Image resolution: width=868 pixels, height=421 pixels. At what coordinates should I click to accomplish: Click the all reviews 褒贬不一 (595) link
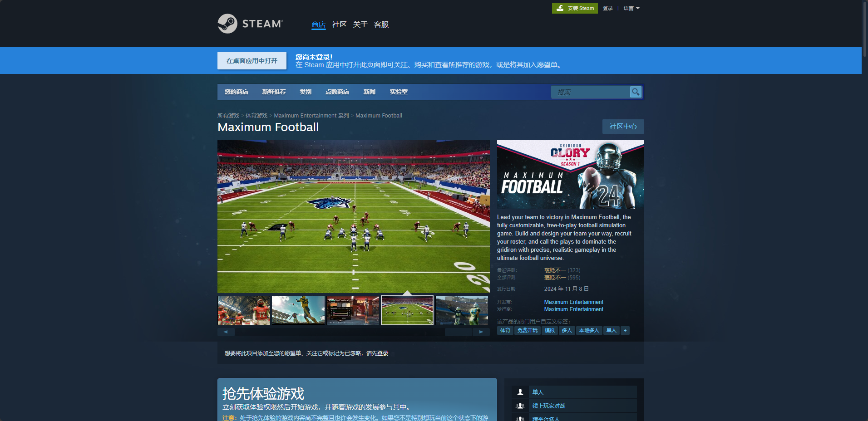click(562, 278)
